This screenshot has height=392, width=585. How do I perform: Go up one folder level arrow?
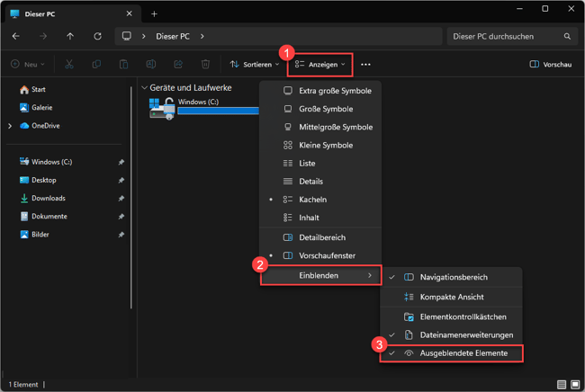point(70,37)
